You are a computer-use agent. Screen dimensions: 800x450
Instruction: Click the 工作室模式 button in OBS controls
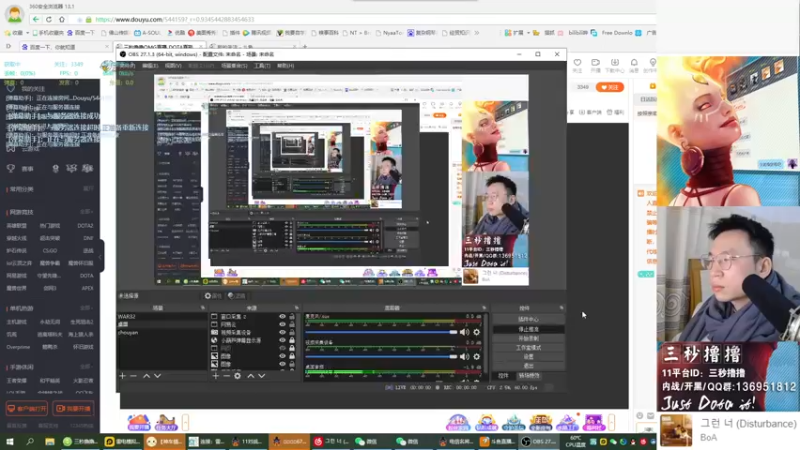click(528, 347)
